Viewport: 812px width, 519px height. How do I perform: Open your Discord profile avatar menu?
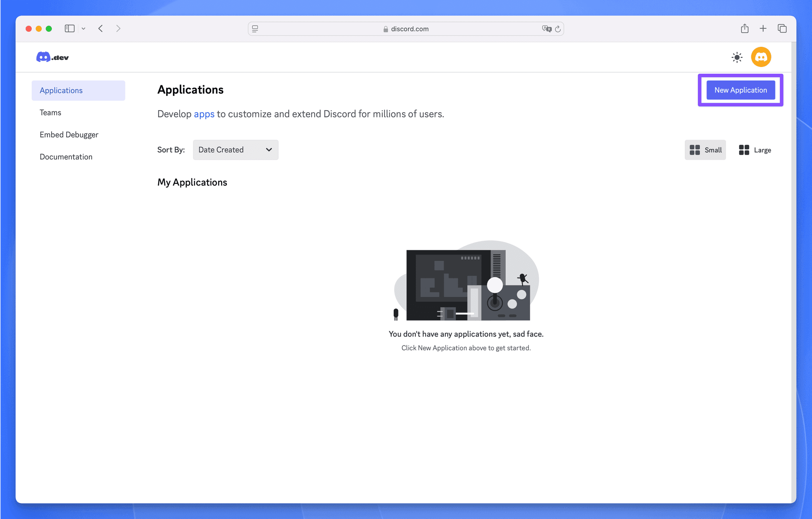[761, 57]
